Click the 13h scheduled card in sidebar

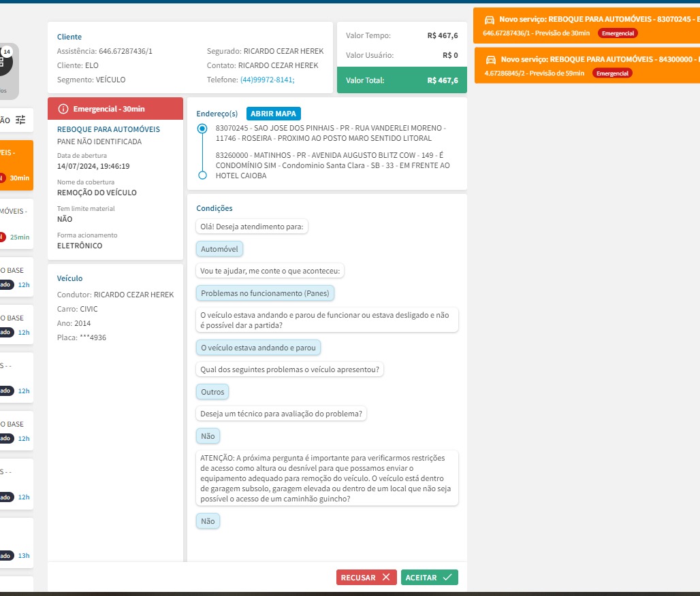coord(16,543)
